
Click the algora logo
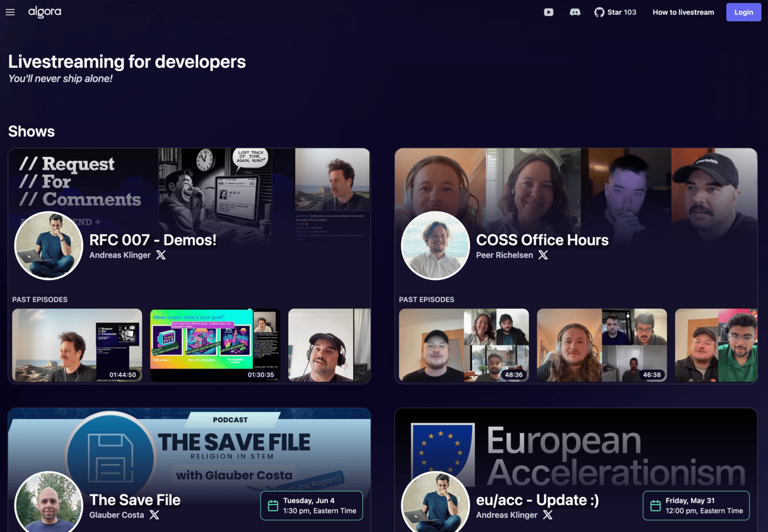45,12
